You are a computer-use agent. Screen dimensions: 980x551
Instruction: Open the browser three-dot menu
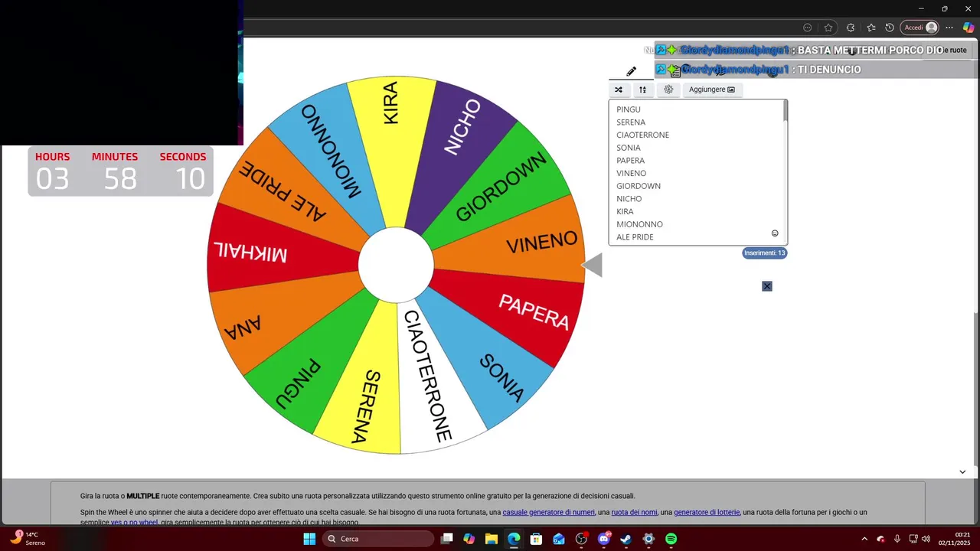pos(949,28)
